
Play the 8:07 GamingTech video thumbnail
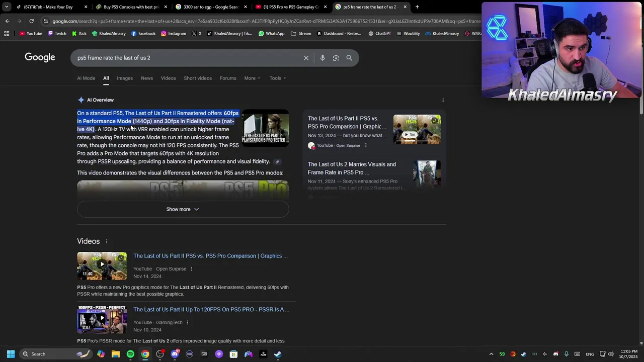click(x=102, y=319)
